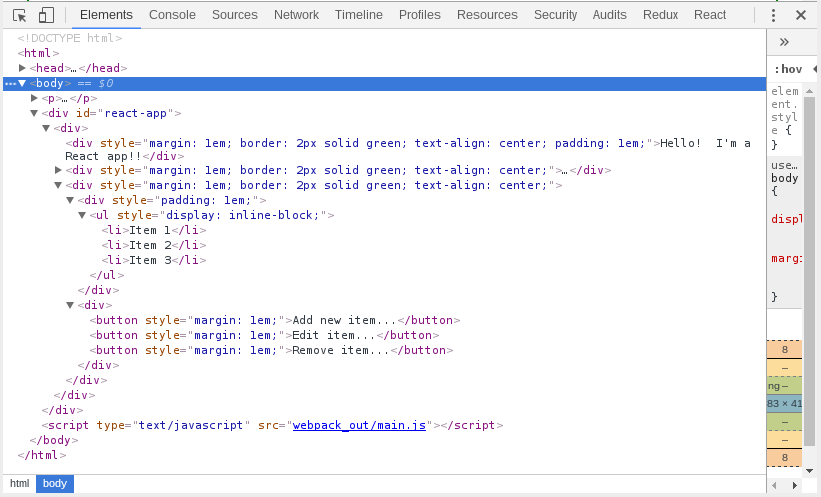Image resolution: width=821 pixels, height=497 pixels.
Task: Activate the inspect element picker tool
Action: coord(19,15)
